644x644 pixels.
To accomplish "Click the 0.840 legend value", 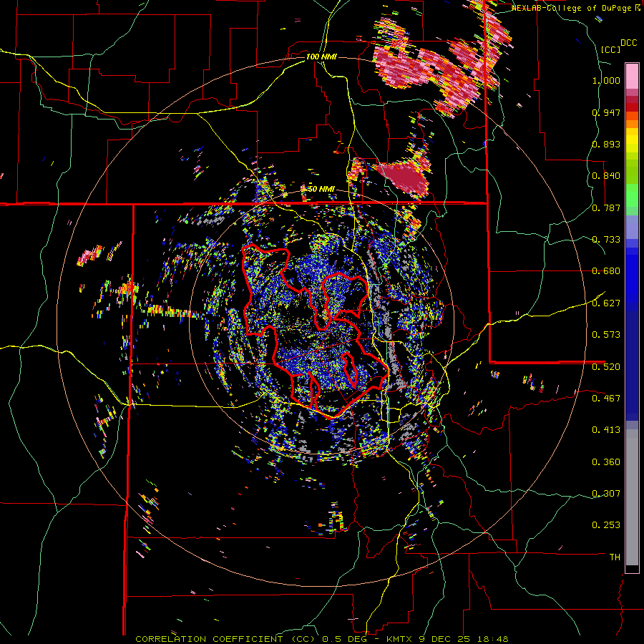I will click(x=606, y=176).
